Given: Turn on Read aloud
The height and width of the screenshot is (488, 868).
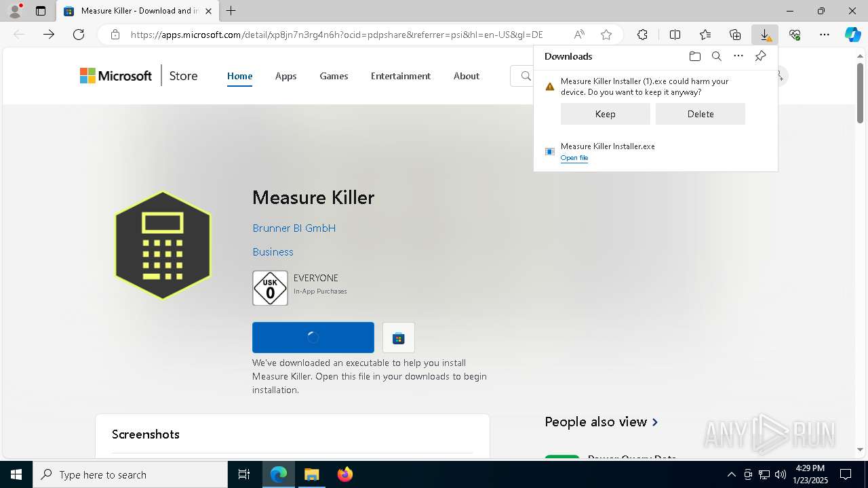Looking at the screenshot, I should pos(579,35).
